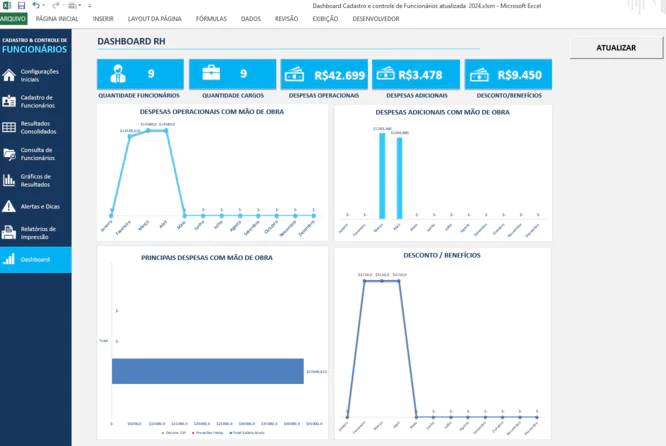Open the DESENVOLVEDOR ribbon tab
666x446 pixels.
(376, 18)
